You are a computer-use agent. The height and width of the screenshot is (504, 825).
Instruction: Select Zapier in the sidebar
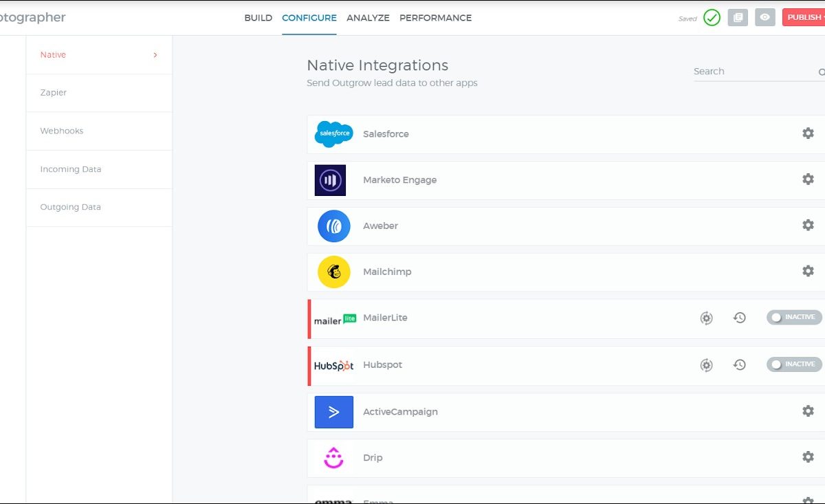tap(54, 93)
